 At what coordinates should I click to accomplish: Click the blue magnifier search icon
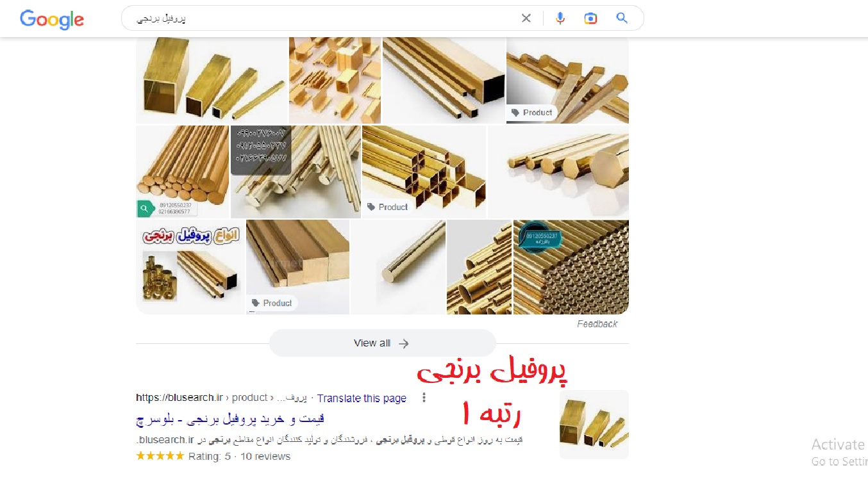pos(622,18)
